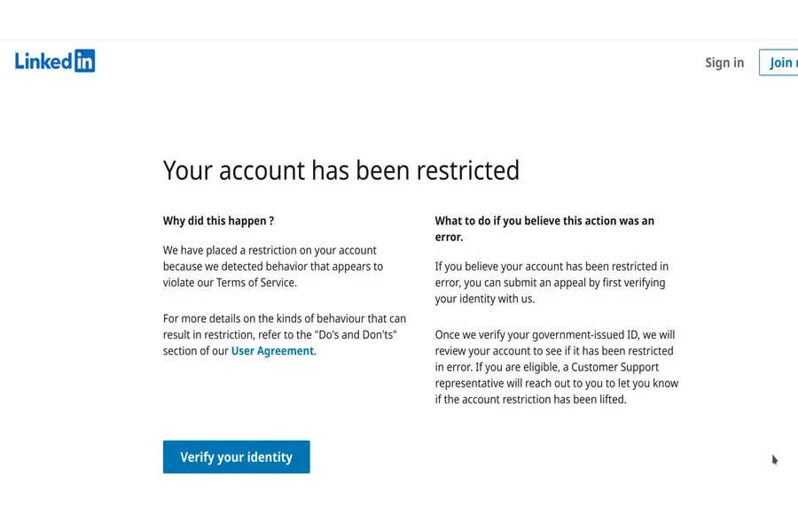Image resolution: width=798 pixels, height=532 pixels.
Task: Click the word "error." under the right subheading
Action: tap(449, 237)
